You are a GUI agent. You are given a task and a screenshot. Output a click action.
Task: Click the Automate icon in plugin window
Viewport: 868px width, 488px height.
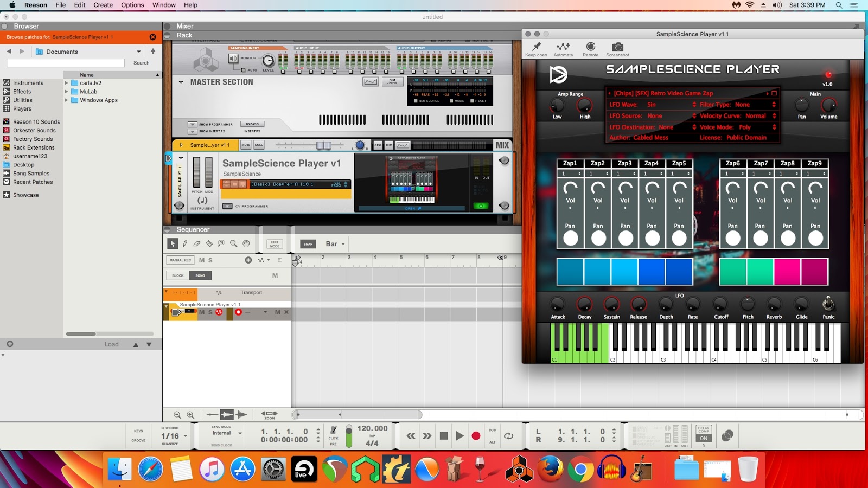pos(563,47)
